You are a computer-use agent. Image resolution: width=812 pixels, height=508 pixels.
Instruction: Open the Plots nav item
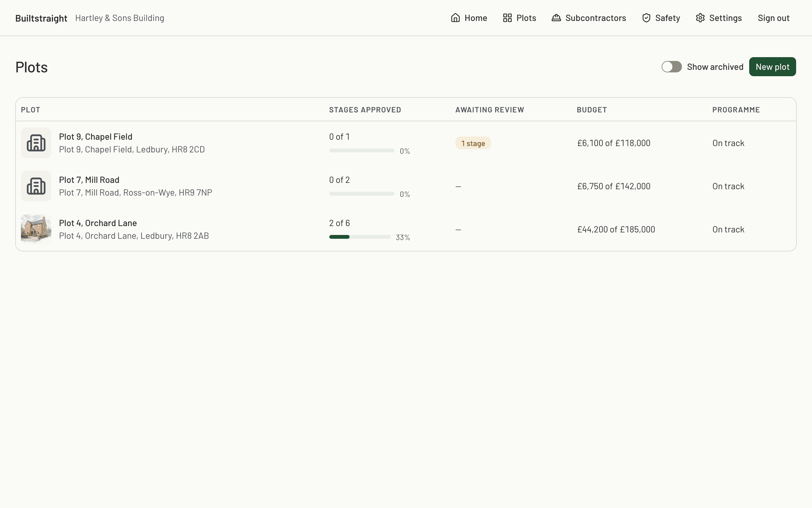pyautogui.click(x=520, y=18)
